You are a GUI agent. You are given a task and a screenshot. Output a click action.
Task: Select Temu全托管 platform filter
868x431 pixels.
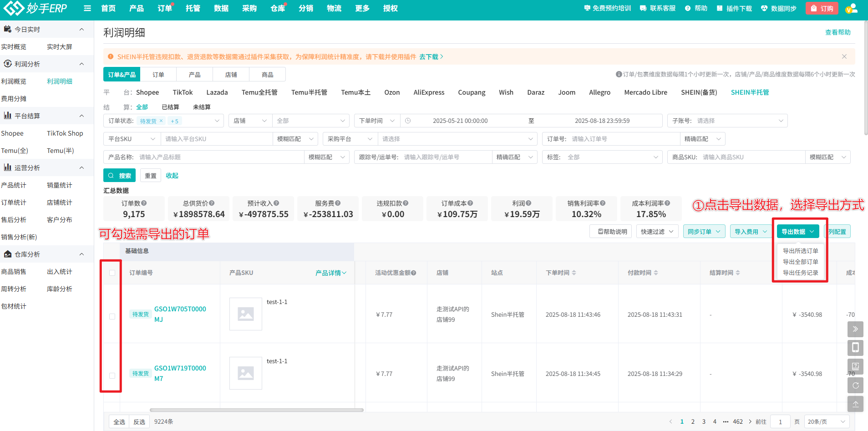(259, 92)
